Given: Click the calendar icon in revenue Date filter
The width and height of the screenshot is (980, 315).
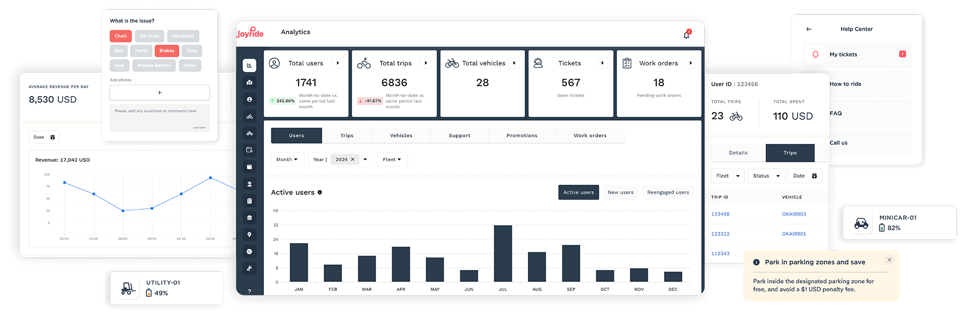Looking at the screenshot, I should (x=53, y=137).
